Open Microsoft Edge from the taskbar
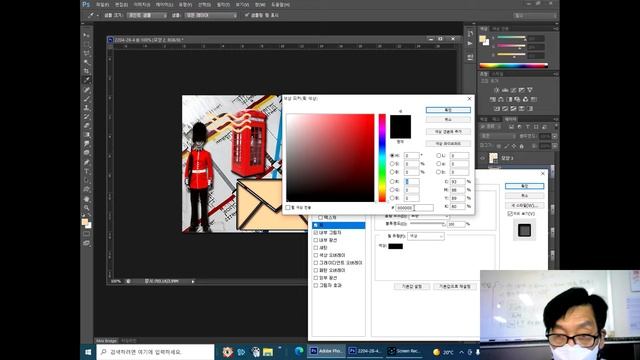 (x=299, y=351)
